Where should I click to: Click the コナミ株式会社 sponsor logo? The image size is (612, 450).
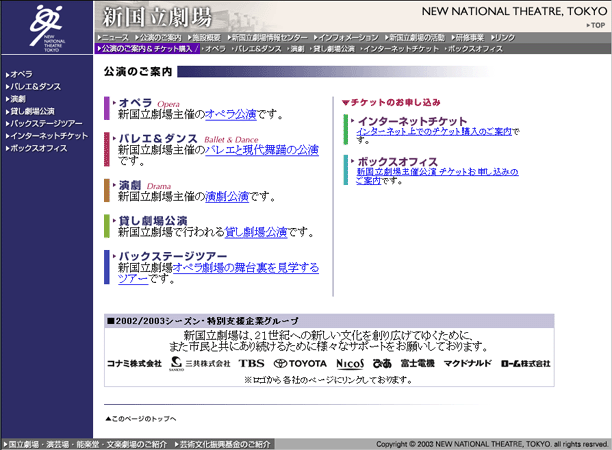coord(134,363)
